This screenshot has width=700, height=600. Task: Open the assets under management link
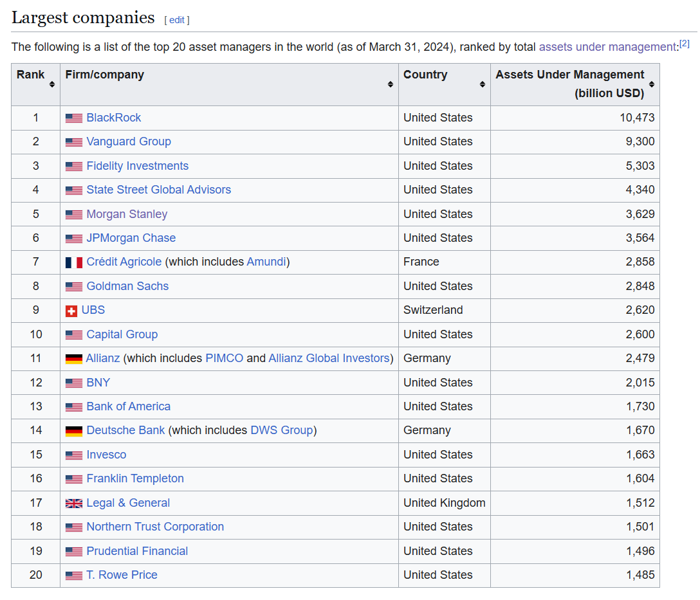607,47
